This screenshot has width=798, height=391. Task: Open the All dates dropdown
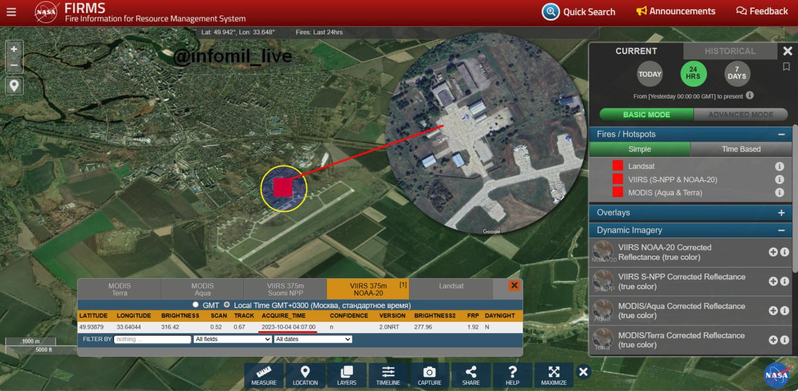pyautogui.click(x=313, y=339)
